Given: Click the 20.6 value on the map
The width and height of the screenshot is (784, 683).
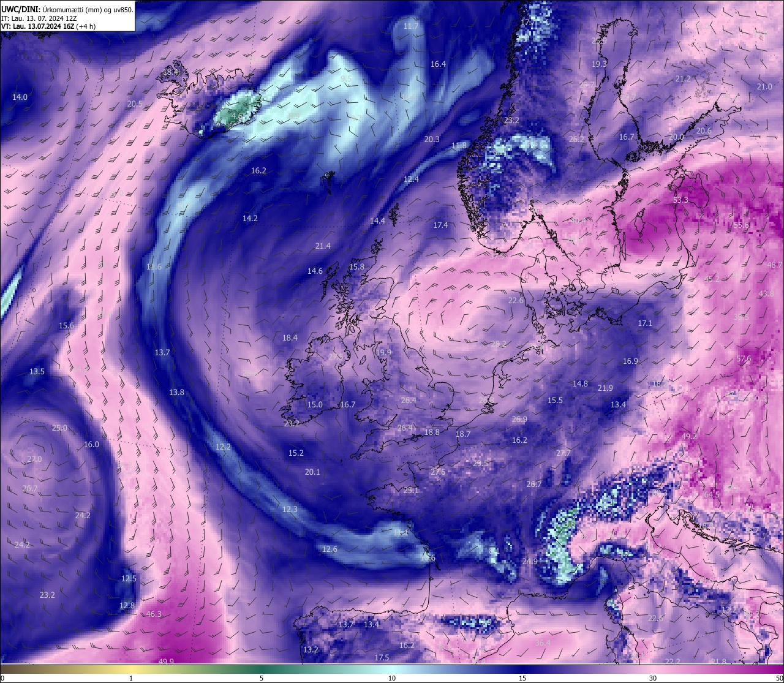Looking at the screenshot, I should (704, 130).
